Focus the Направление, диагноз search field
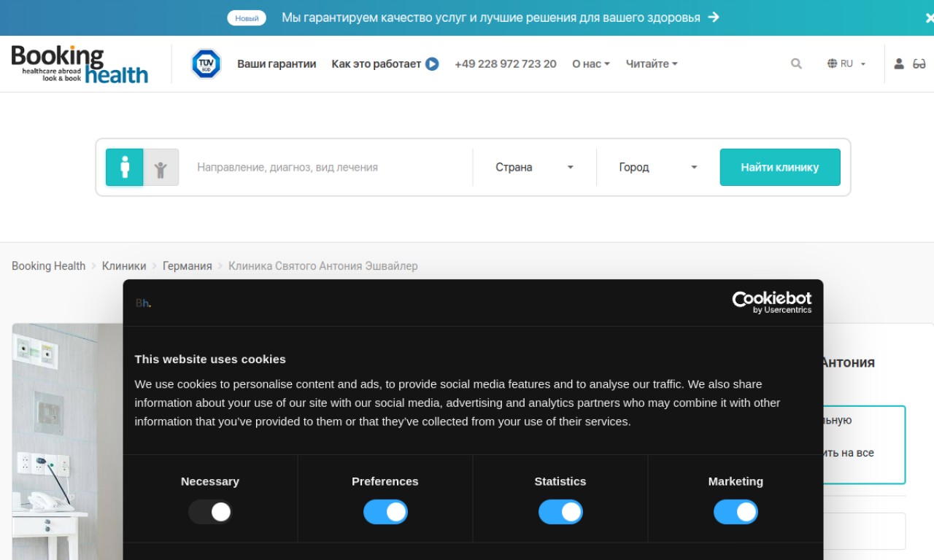The width and height of the screenshot is (934, 560). point(328,167)
